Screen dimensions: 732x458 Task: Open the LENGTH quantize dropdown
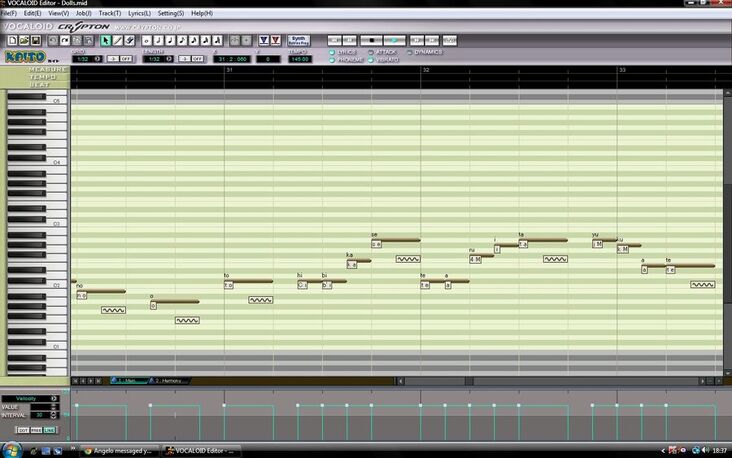point(169,59)
